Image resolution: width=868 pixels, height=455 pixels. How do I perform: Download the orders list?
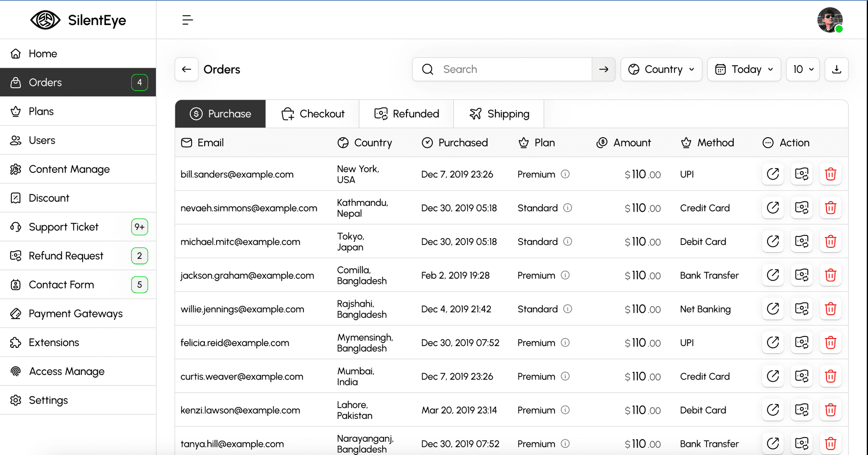click(837, 69)
